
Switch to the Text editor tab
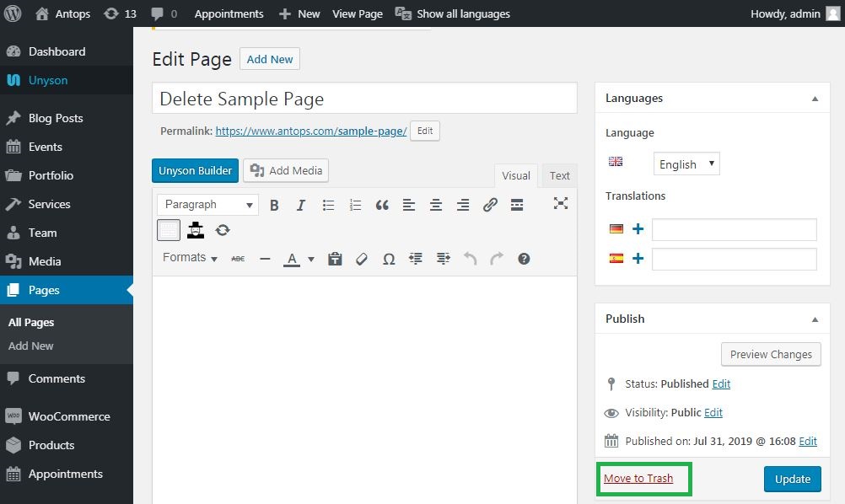(559, 176)
